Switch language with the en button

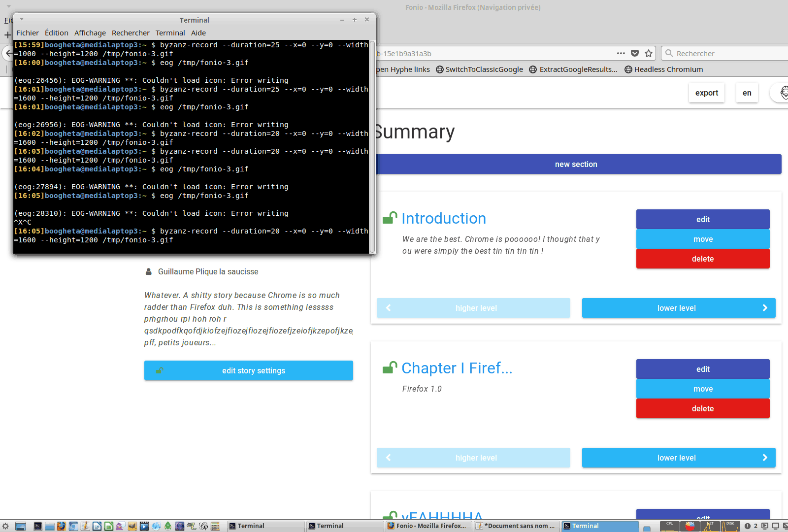747,93
